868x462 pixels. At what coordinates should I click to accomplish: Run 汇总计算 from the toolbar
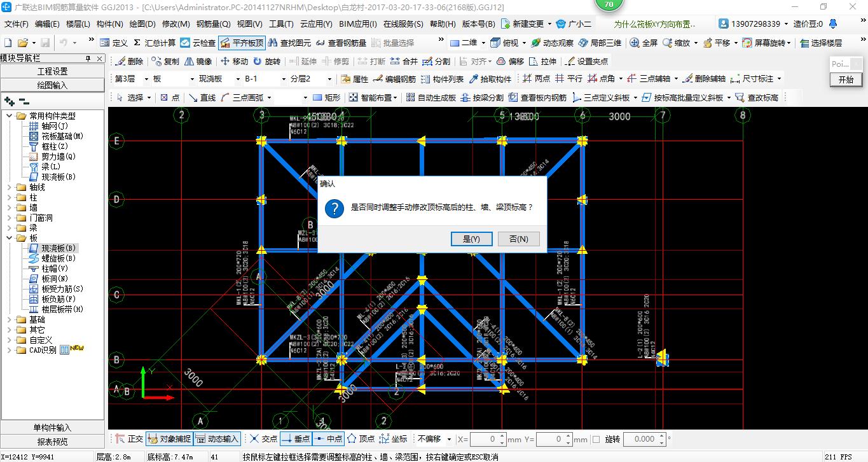154,43
